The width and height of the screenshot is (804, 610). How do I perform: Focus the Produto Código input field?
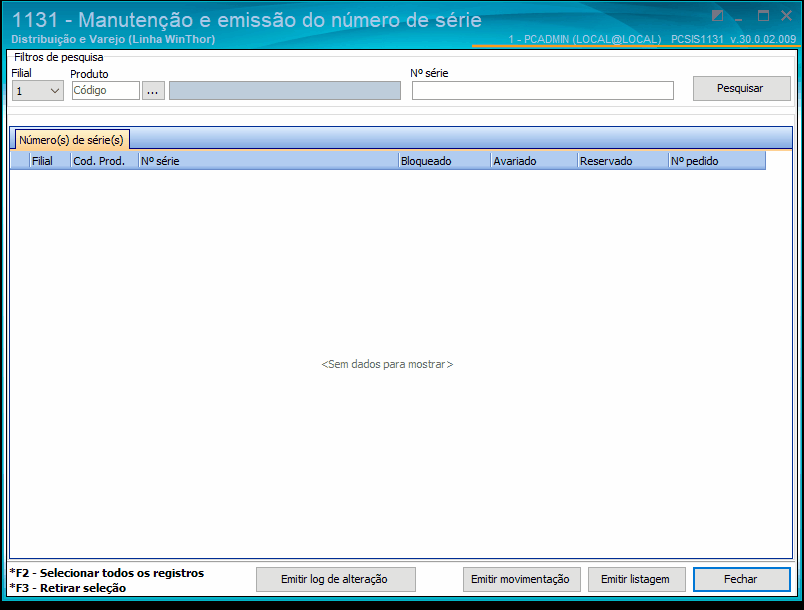tap(106, 91)
